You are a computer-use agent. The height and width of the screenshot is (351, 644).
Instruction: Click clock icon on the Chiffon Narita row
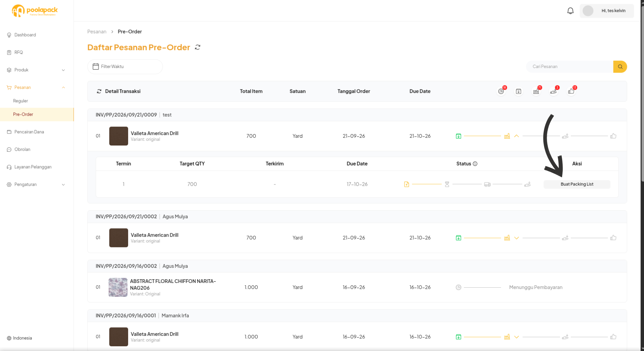459,287
